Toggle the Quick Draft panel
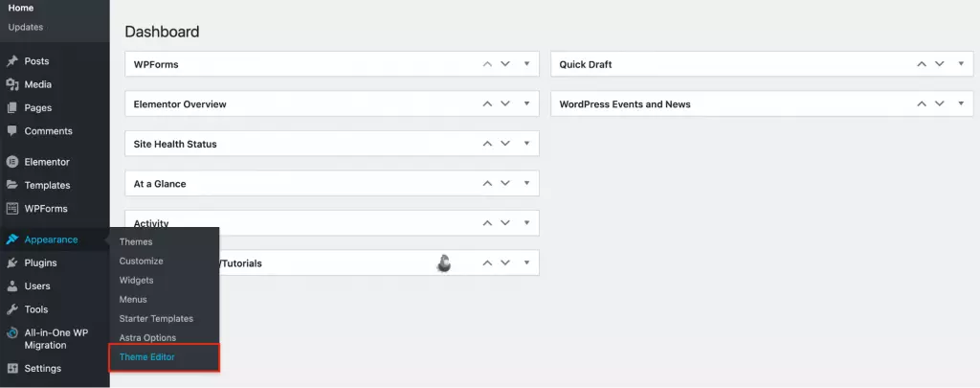 [x=961, y=64]
